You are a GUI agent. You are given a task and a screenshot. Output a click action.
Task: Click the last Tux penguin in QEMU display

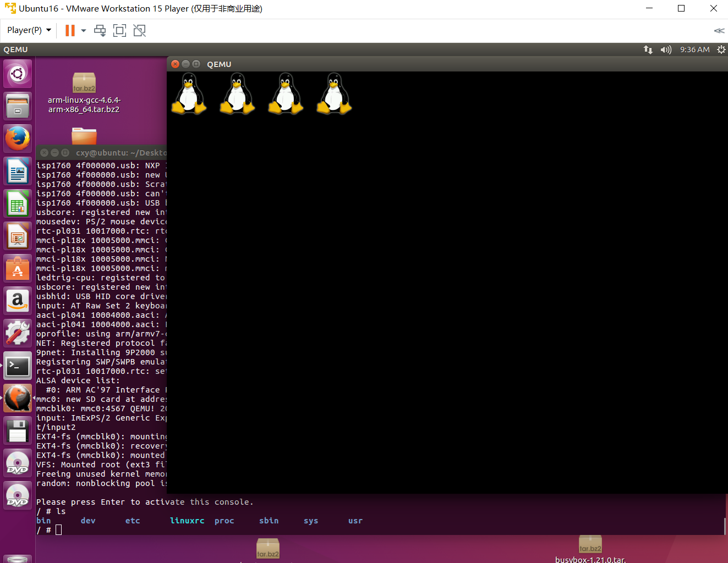click(x=334, y=93)
